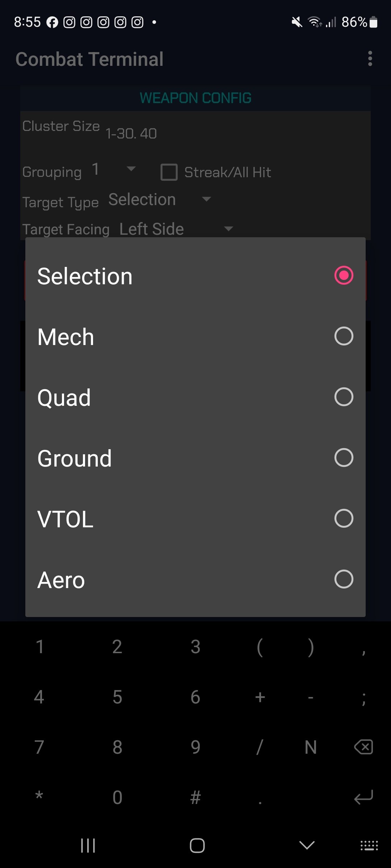The image size is (391, 868).
Task: Tap the backspace key on keypad
Action: click(x=363, y=747)
